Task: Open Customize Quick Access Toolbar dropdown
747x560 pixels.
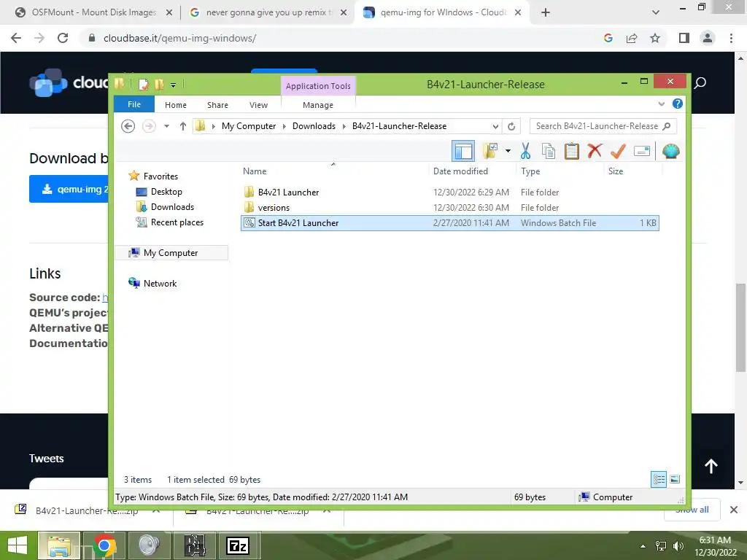Action: pyautogui.click(x=173, y=85)
